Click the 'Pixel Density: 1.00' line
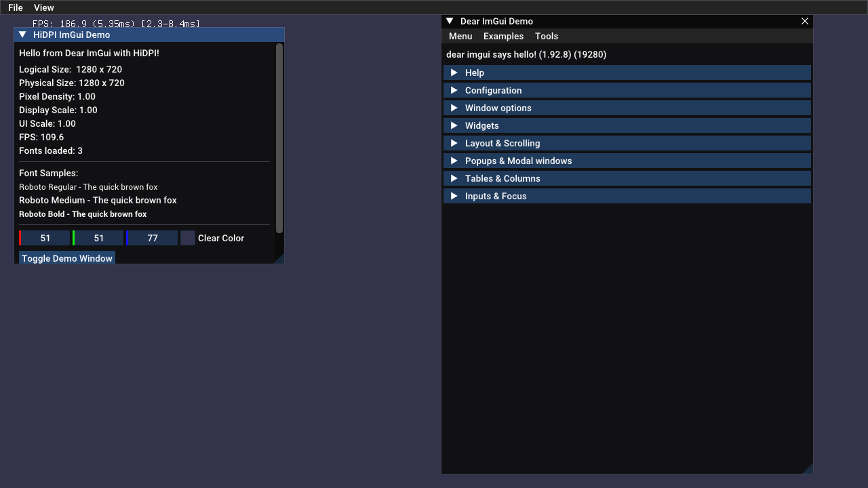Image resolution: width=868 pixels, height=488 pixels. click(57, 96)
